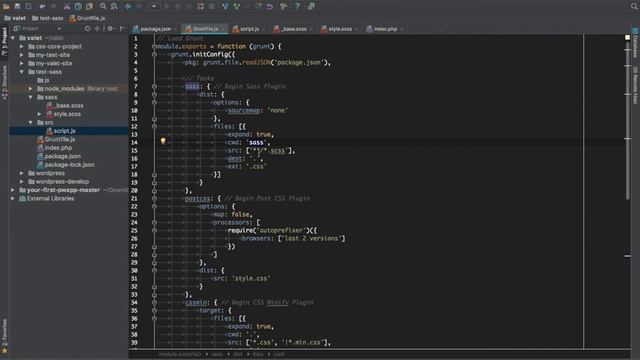Click the Search Everywhere magnifier icon
640x360 pixels.
point(634,6)
